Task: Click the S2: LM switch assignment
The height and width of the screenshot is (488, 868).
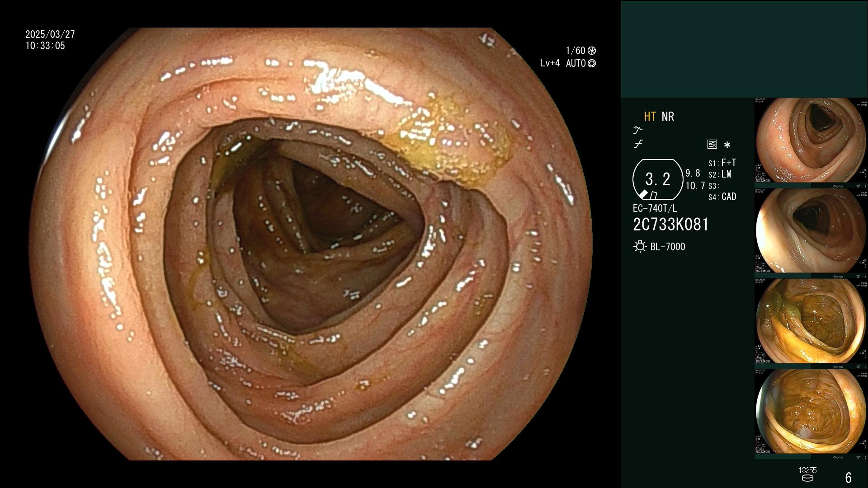Action: coord(720,174)
